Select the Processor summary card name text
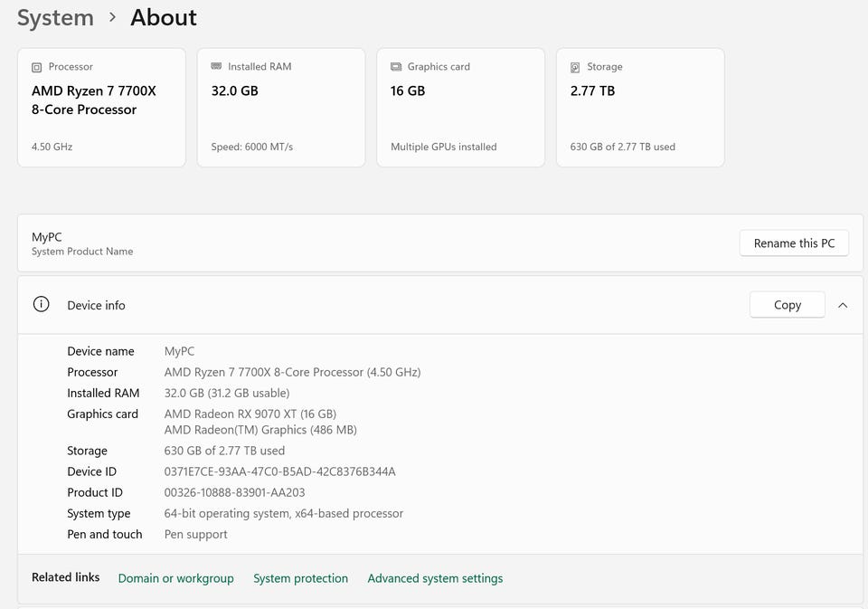The image size is (868, 609). pos(93,100)
